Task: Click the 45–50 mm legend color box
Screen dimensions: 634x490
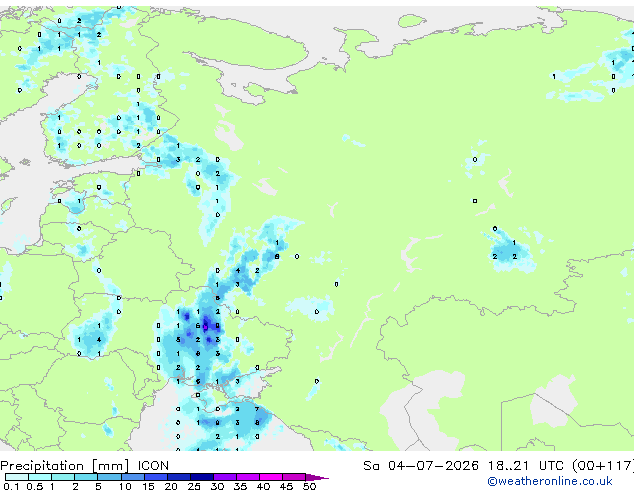Action: point(294,477)
